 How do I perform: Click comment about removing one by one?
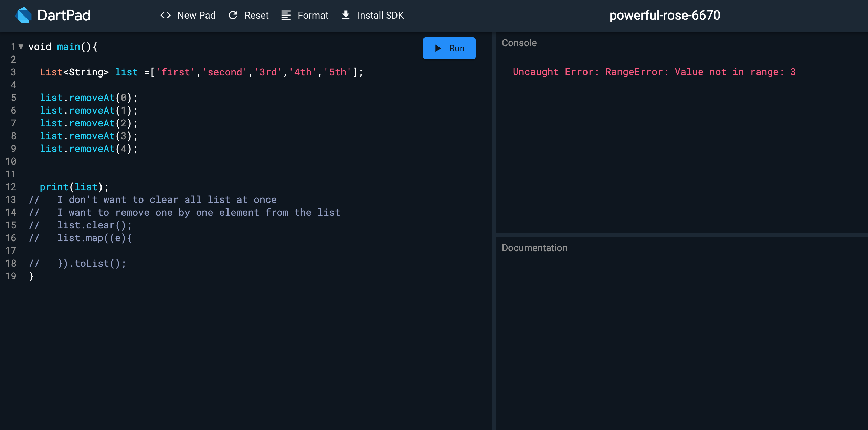(x=184, y=213)
